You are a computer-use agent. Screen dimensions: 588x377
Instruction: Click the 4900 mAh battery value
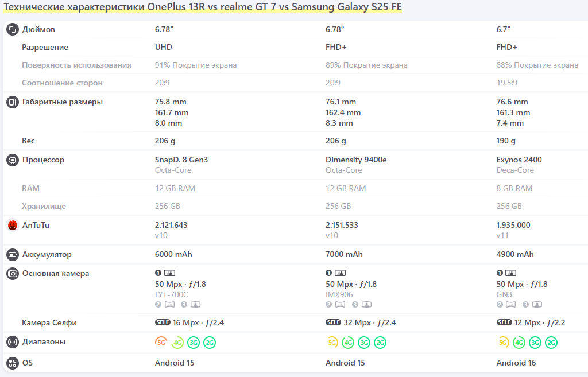coord(515,254)
